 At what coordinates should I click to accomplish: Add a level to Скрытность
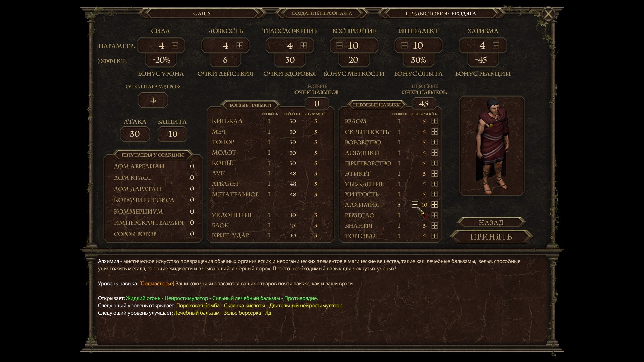(x=434, y=132)
